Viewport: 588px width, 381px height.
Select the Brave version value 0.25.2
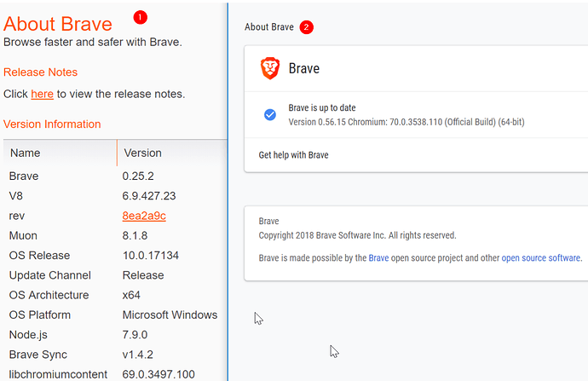[x=138, y=176]
